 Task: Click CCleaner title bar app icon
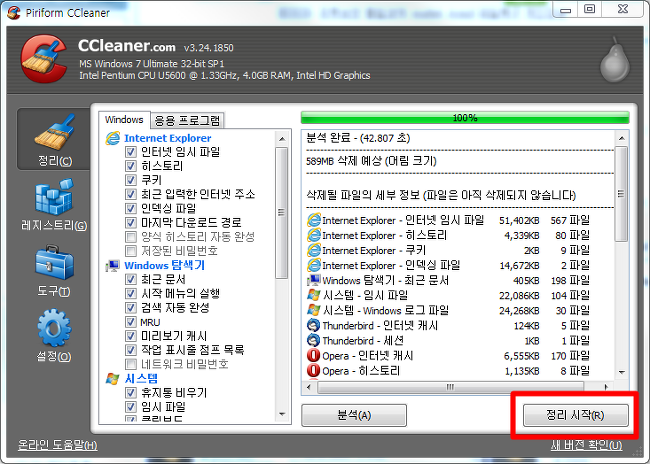click(x=14, y=12)
